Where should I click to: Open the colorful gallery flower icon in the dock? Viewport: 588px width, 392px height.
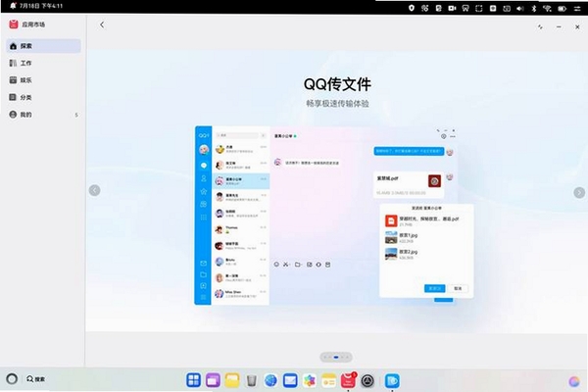point(310,380)
